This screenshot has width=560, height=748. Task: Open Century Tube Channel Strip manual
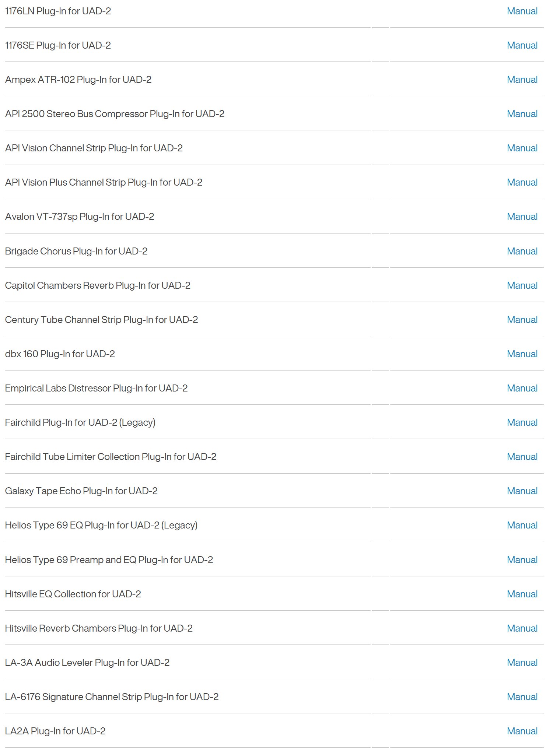(x=522, y=320)
